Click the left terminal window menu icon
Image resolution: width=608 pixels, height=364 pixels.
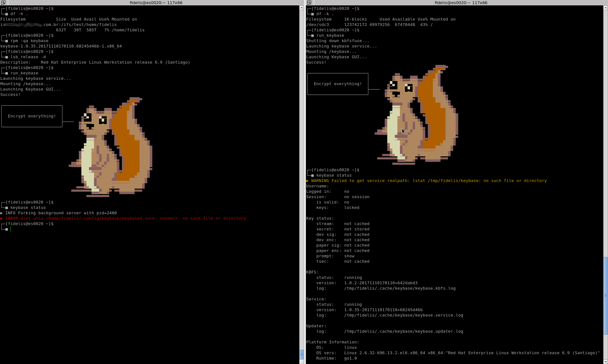coord(3,3)
